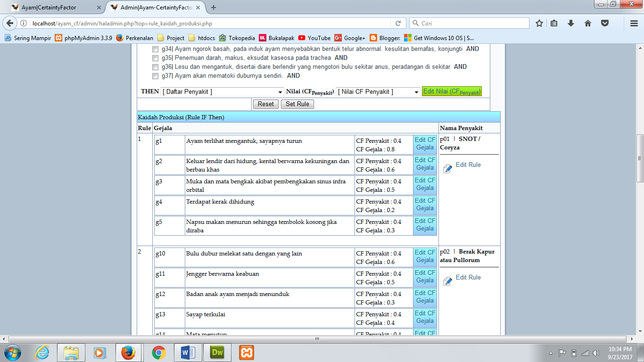Open the Bukalapak bookmark
The height and width of the screenshot is (362, 644).
coord(276,38)
